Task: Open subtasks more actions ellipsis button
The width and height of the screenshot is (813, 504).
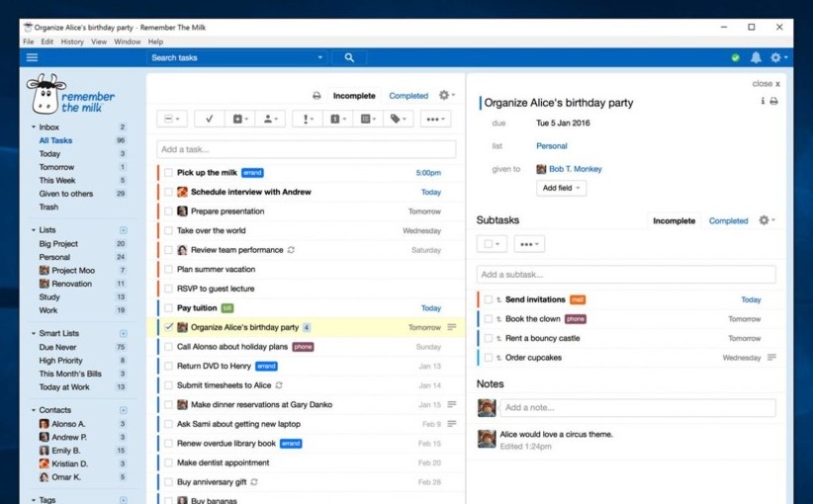Action: (x=529, y=244)
